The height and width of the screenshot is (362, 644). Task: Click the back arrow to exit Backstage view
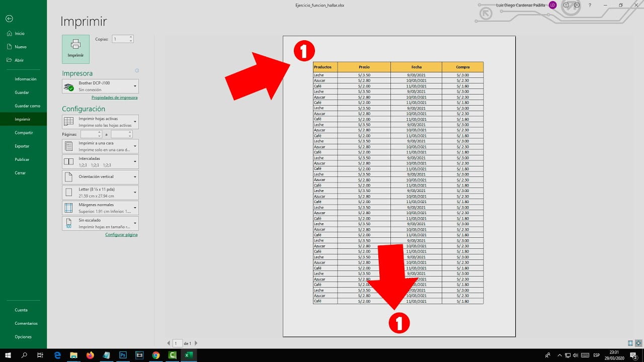(10, 19)
